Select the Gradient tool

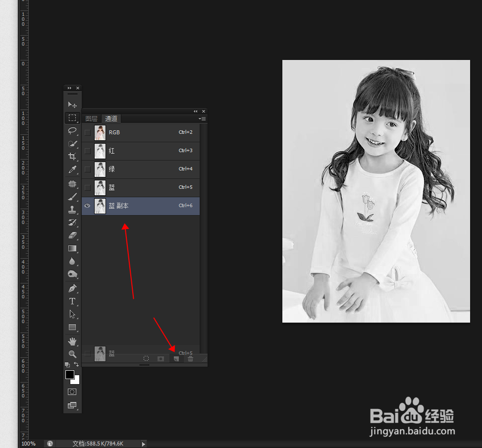point(72,248)
